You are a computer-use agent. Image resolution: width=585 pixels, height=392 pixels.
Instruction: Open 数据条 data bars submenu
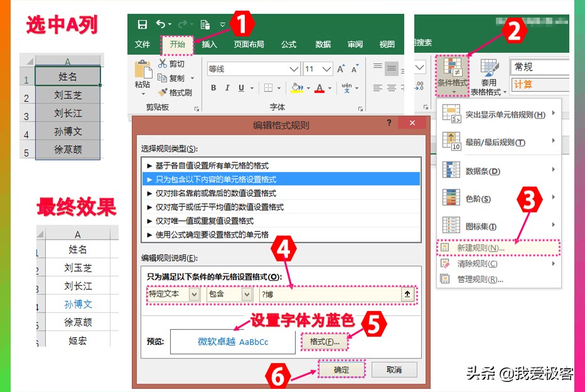click(x=499, y=171)
